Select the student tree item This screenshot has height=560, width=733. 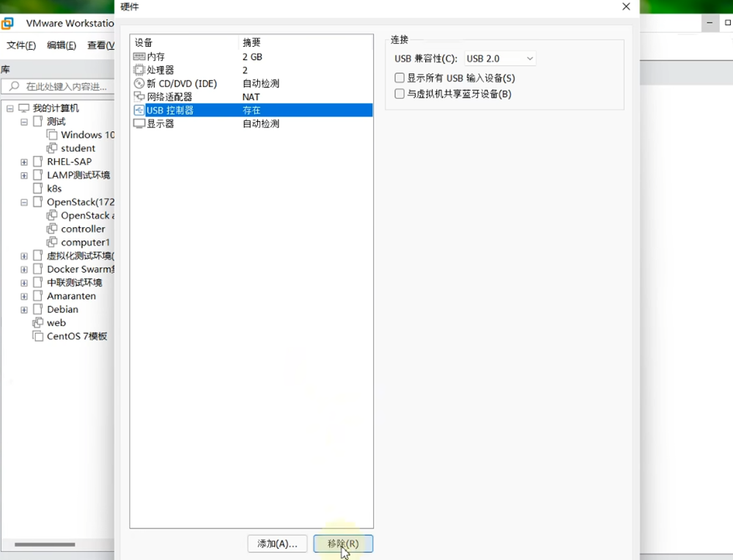[x=78, y=148]
